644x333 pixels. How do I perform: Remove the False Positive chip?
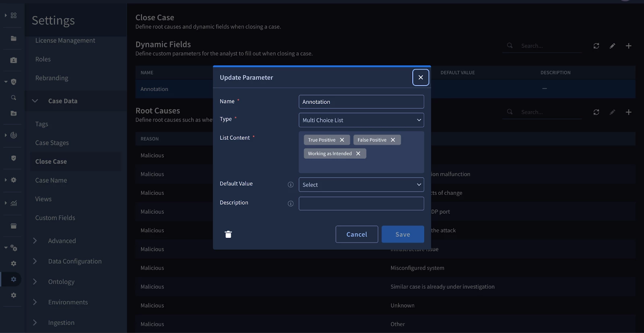(393, 140)
